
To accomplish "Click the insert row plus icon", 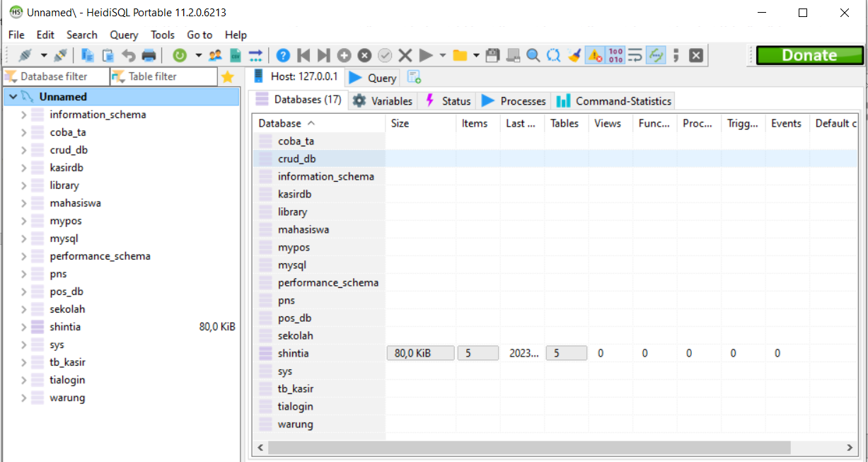I will [344, 55].
